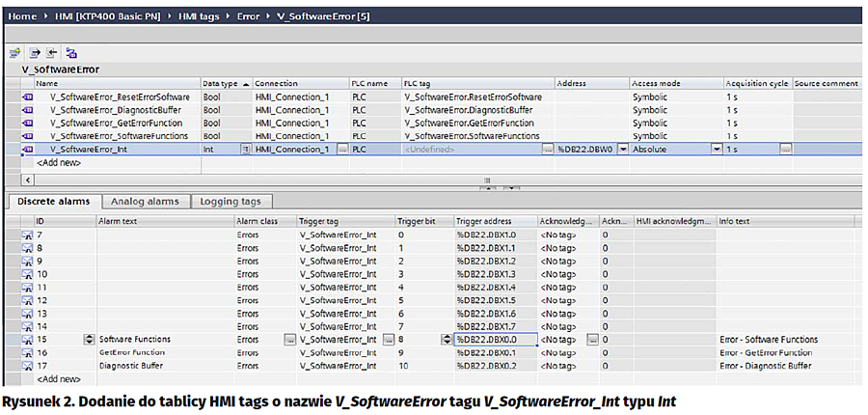This screenshot has width=868, height=415.
Task: Click the alarm icon for alarm ID 7
Action: coord(27,235)
